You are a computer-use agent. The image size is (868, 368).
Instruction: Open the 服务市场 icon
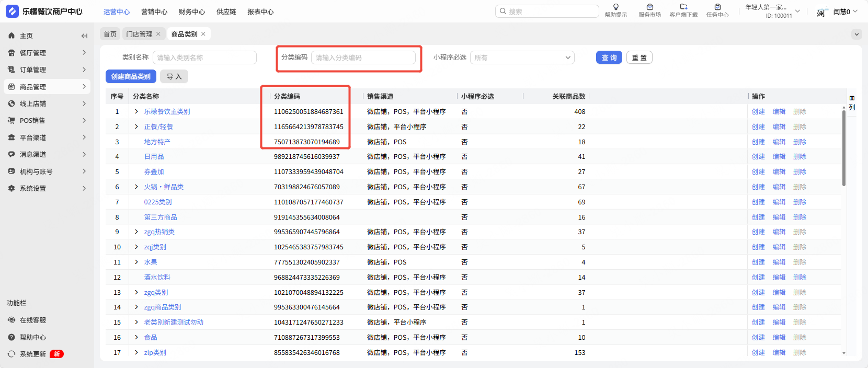point(650,7)
